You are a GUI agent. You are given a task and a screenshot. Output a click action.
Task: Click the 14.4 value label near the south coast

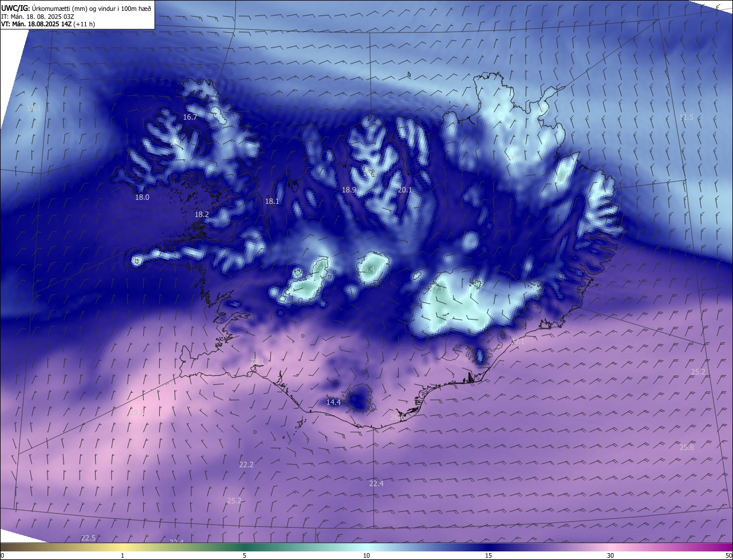[x=333, y=403]
